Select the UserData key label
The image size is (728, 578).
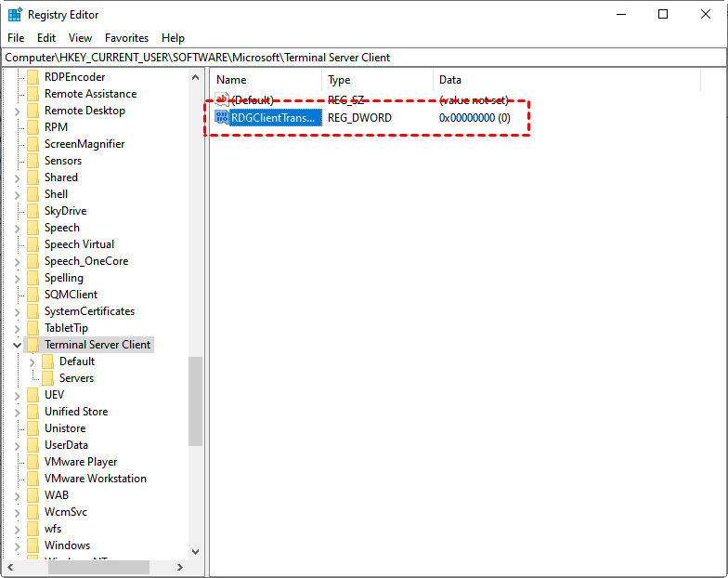click(x=67, y=445)
